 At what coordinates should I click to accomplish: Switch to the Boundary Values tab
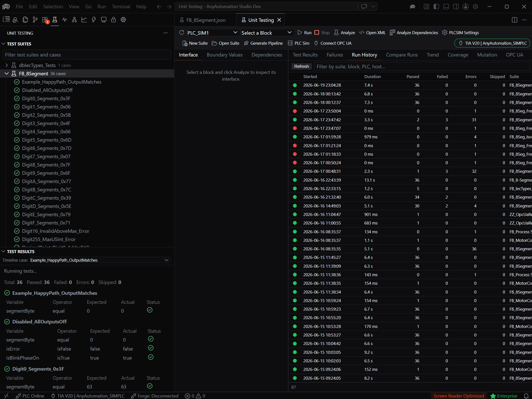click(225, 55)
